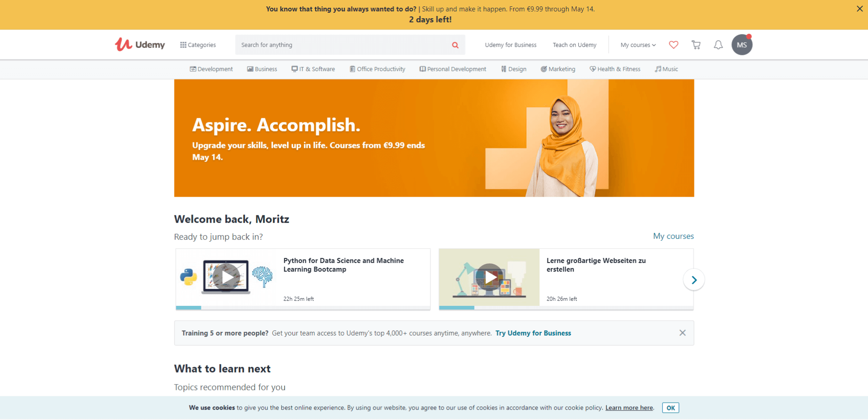Play the Lerne großartige Webseiten course

(489, 277)
